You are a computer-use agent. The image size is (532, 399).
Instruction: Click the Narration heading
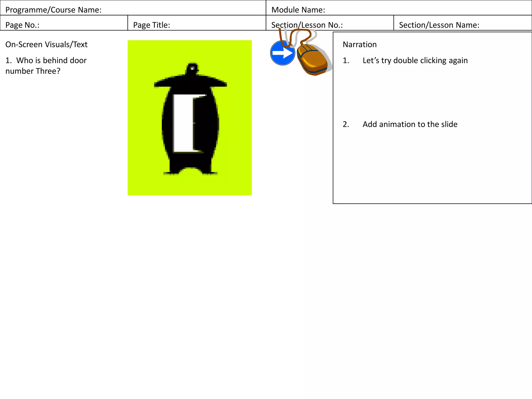pyautogui.click(x=360, y=44)
